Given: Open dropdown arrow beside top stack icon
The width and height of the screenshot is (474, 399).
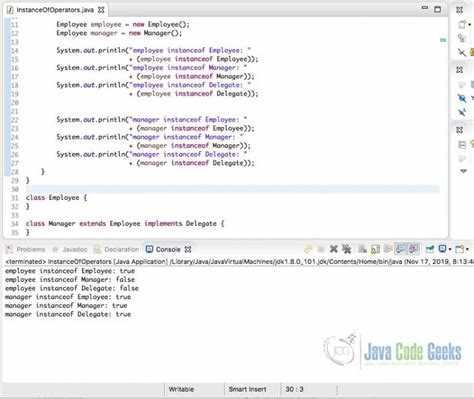Looking at the screenshot, I should point(470,25).
